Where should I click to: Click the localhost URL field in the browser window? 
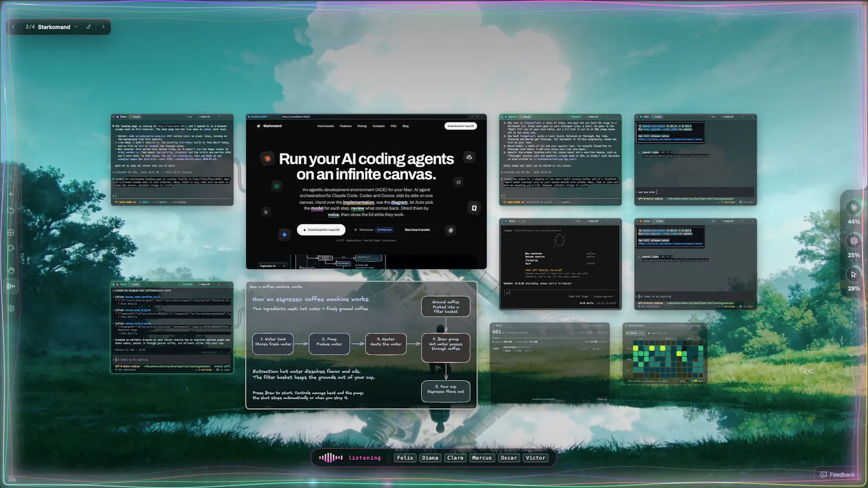click(x=374, y=117)
